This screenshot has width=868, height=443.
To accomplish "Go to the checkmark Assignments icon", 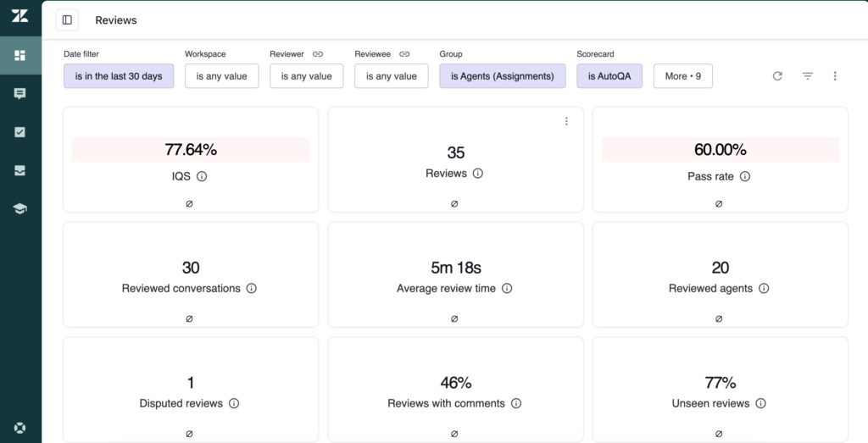I will [x=19, y=132].
